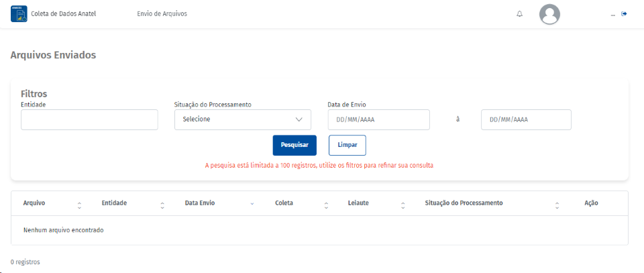Click the logout icon
Screen dimensions: 644x273
[x=624, y=14]
